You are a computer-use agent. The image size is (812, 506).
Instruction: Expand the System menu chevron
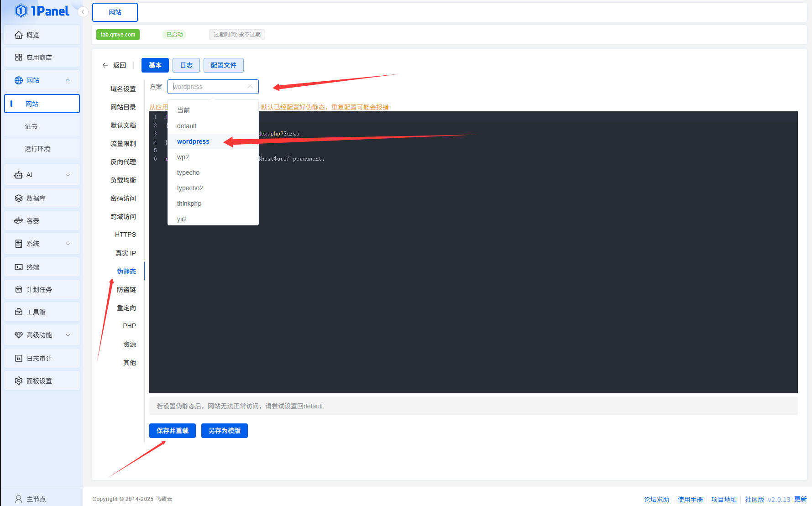tap(68, 244)
